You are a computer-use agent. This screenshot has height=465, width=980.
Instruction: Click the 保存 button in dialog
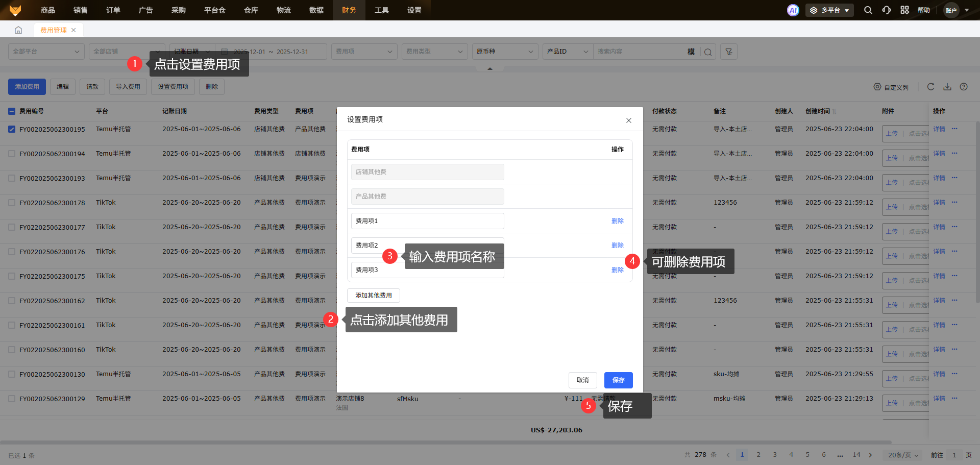tap(618, 380)
